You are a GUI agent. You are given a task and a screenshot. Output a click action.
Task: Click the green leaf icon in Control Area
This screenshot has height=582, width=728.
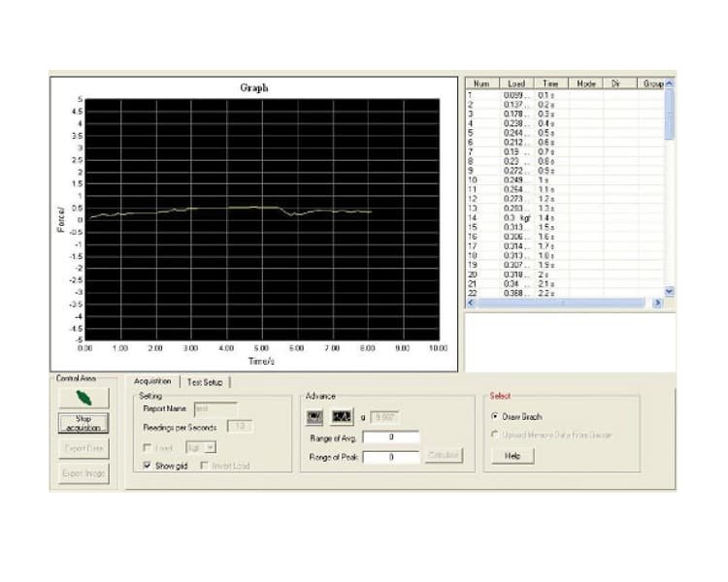pos(83,398)
